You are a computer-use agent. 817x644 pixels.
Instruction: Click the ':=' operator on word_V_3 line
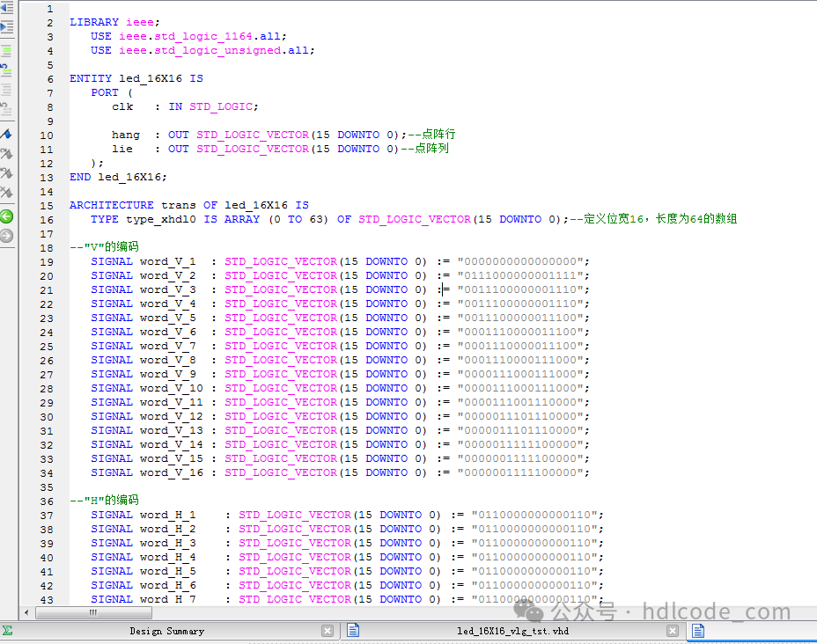(x=444, y=289)
